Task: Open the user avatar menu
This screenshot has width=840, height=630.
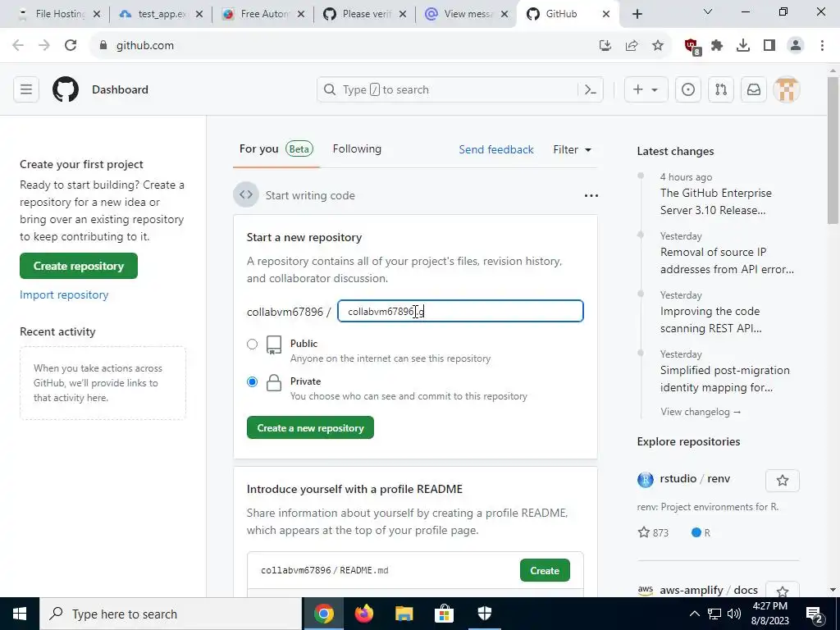Action: coord(787,89)
